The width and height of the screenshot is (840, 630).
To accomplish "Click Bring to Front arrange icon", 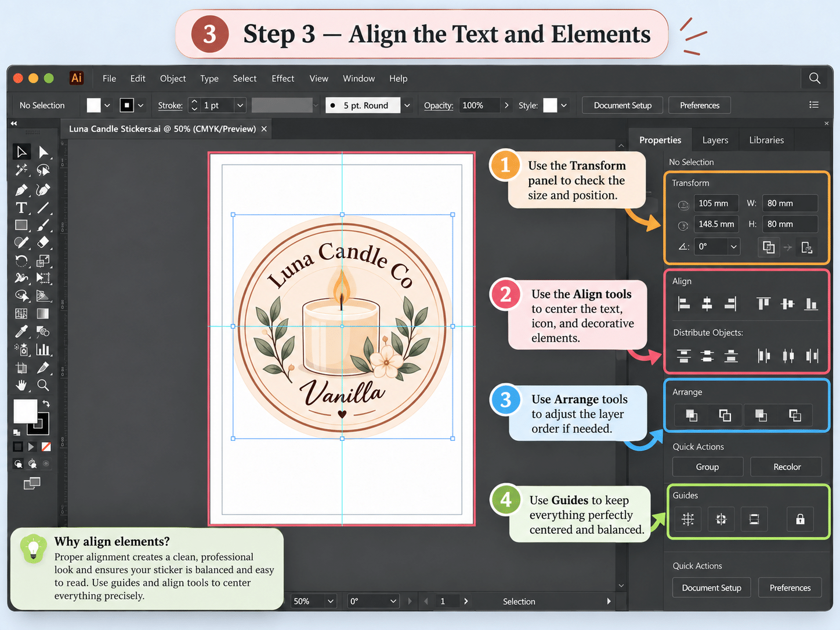I will [x=691, y=415].
